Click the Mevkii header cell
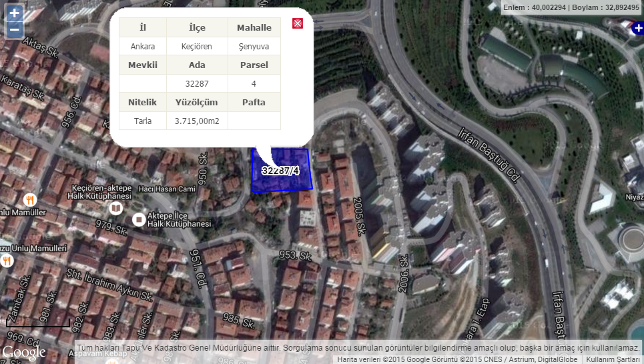Image resolution: width=644 pixels, height=364 pixels. pos(143,65)
